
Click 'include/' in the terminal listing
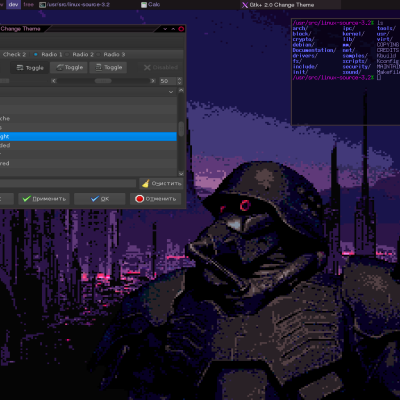(x=305, y=67)
